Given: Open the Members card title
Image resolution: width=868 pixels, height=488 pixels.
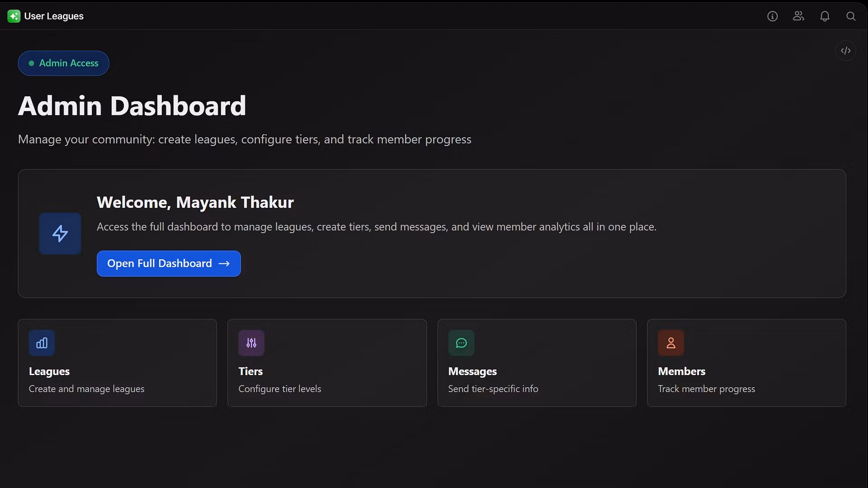Looking at the screenshot, I should pos(681,371).
